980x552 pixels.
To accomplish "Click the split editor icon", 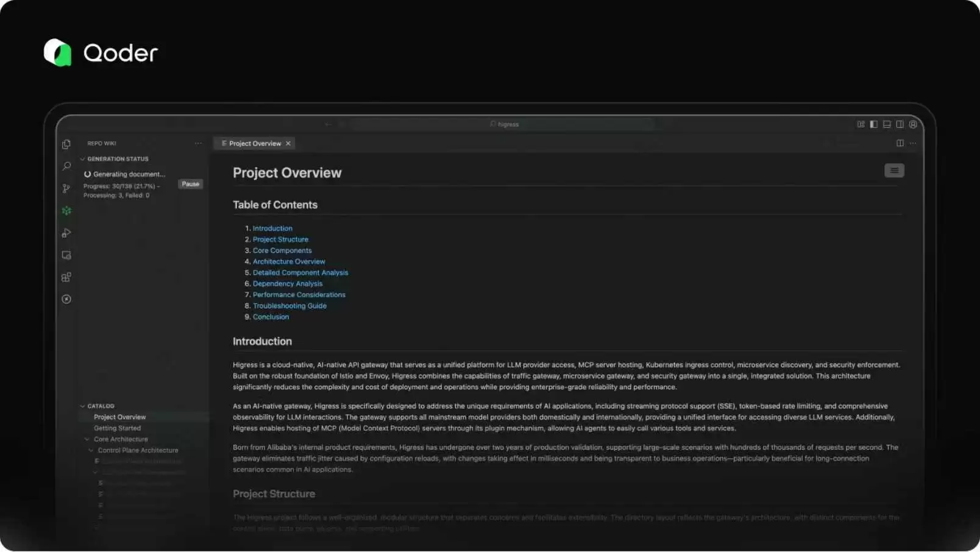I will 900,143.
